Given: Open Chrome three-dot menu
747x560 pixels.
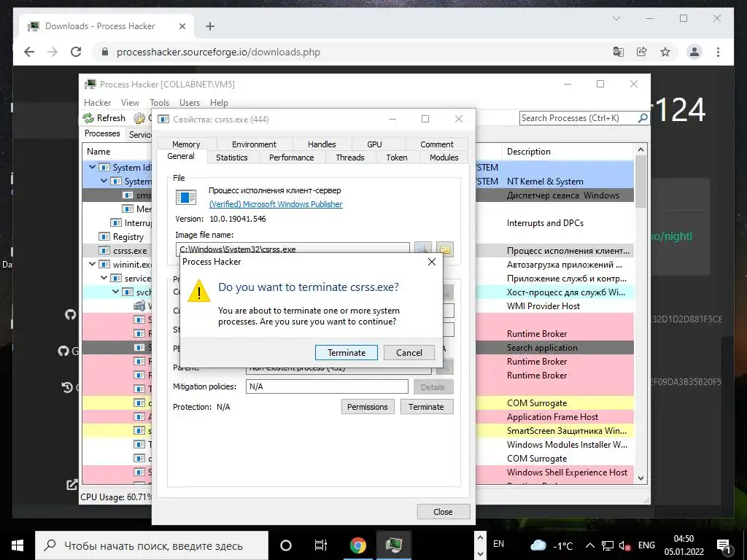Looking at the screenshot, I should pos(718,52).
